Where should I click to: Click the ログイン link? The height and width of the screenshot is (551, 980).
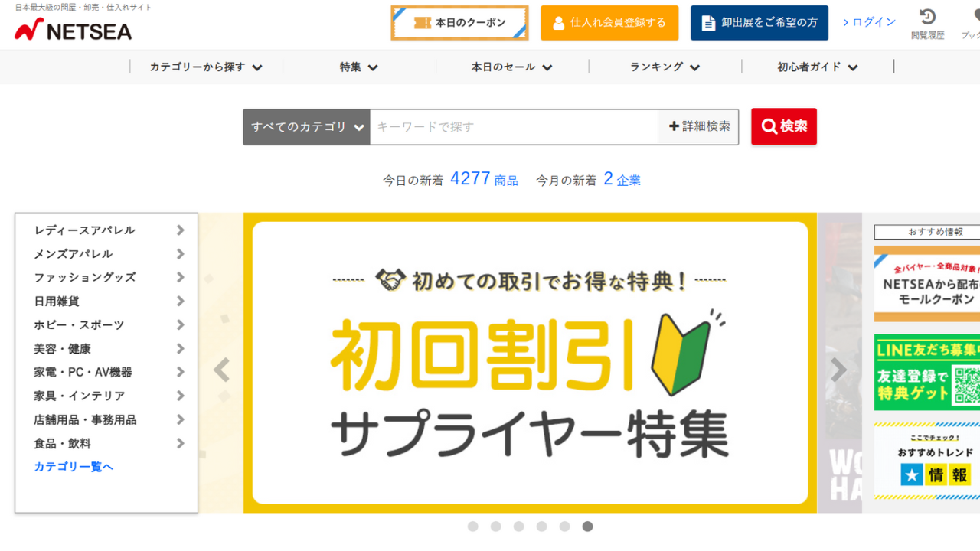869,22
